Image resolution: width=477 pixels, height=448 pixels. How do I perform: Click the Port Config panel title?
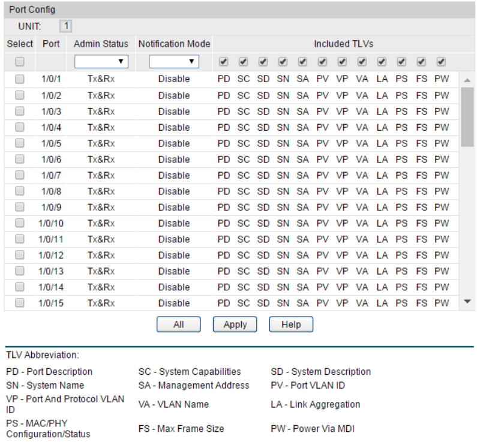32,10
